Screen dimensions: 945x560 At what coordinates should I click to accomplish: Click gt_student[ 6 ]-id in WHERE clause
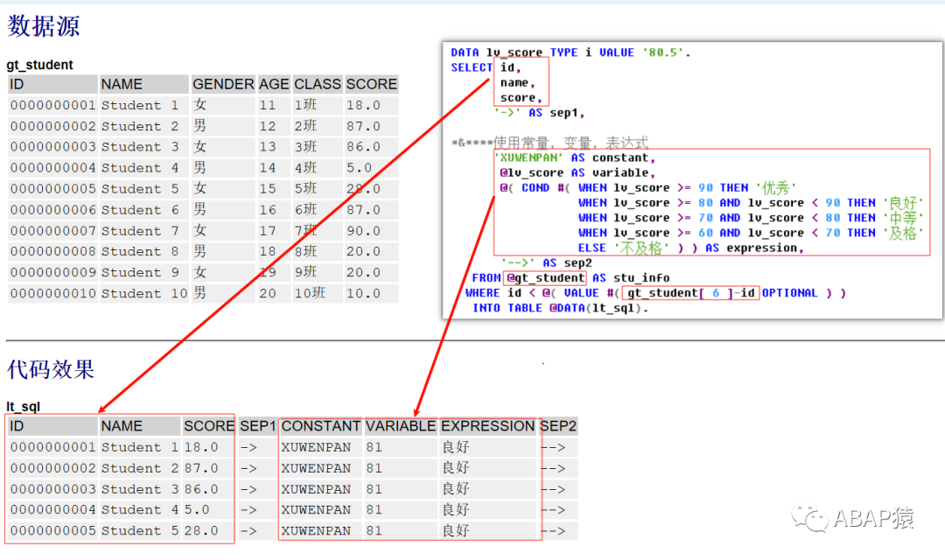690,293
